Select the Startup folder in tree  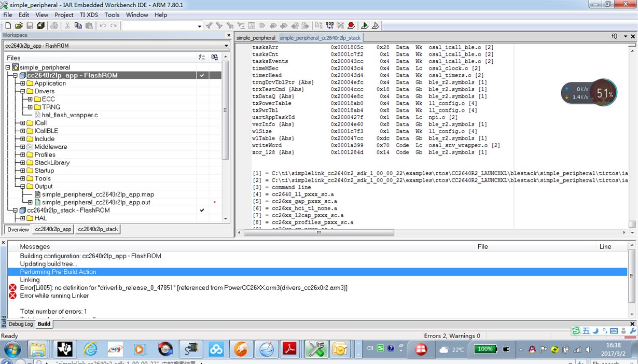coord(44,171)
